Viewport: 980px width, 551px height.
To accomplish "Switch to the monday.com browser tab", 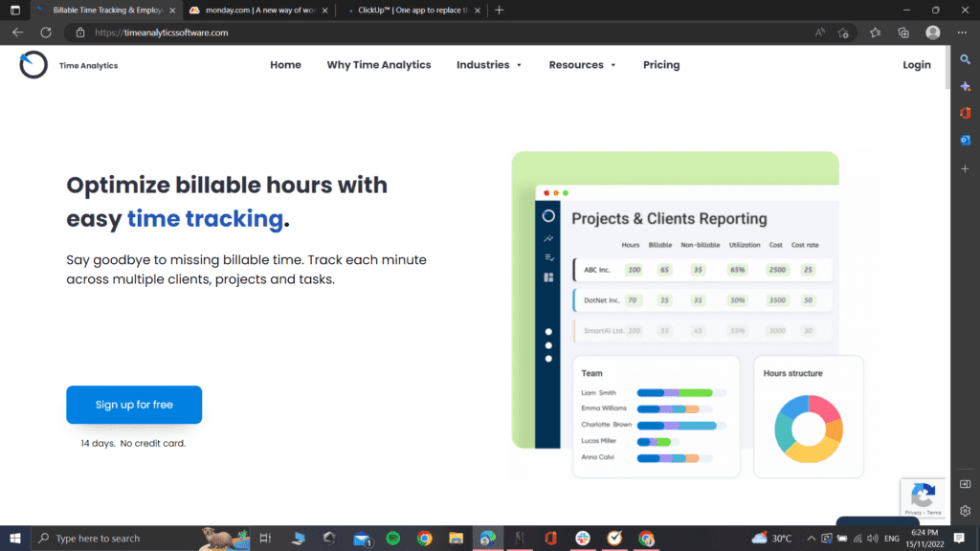I will pos(254,10).
